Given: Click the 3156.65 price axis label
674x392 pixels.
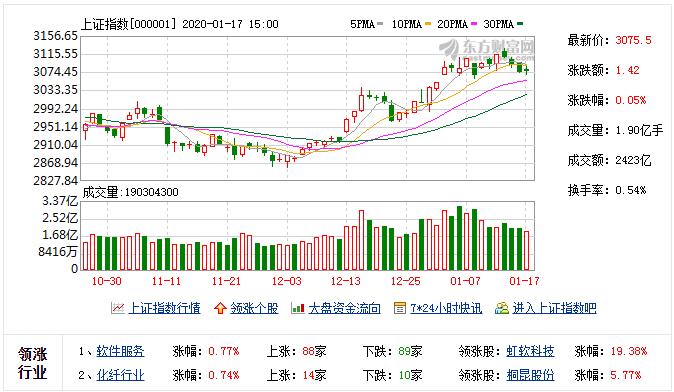Looking at the screenshot, I should (x=55, y=36).
